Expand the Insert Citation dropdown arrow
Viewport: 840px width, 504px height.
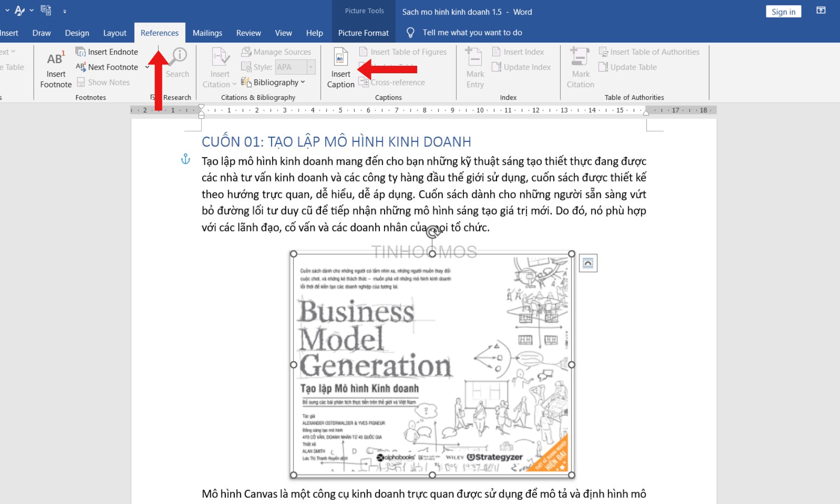coord(234,84)
